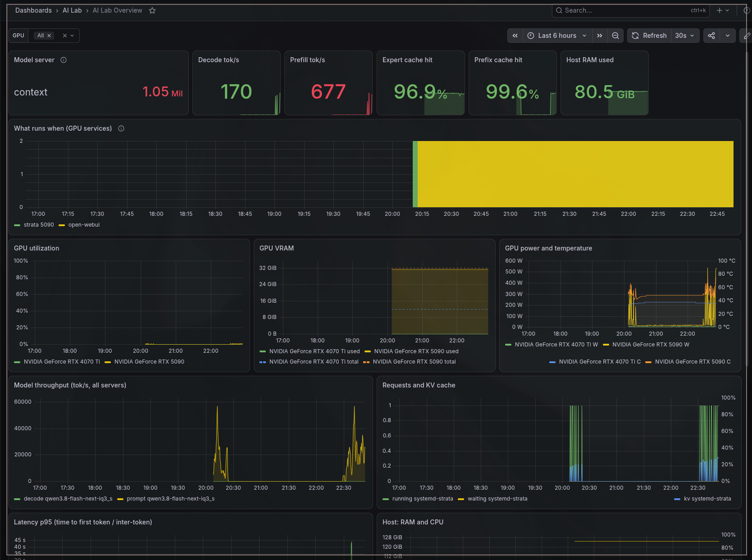Open the Expert cache hit panel title

[x=407, y=60]
